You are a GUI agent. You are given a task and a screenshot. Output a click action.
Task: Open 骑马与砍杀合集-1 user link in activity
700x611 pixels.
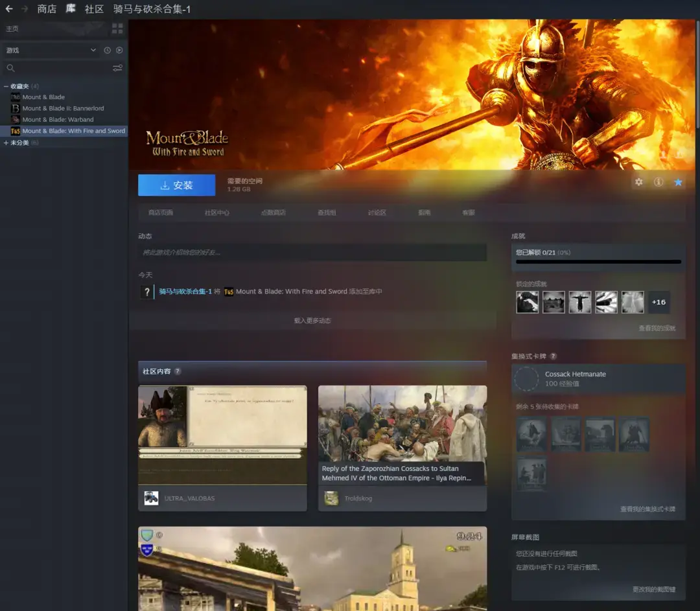tap(185, 292)
